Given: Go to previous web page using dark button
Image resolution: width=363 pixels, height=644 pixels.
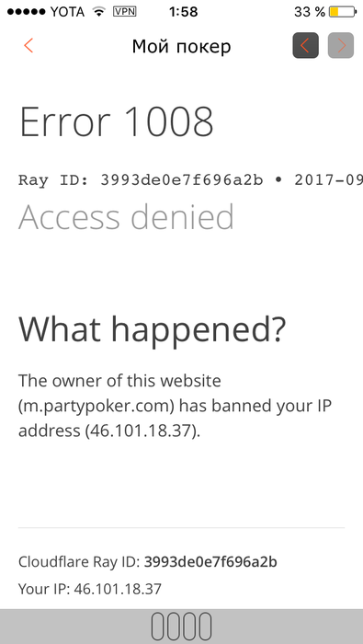Looking at the screenshot, I should 306,45.
